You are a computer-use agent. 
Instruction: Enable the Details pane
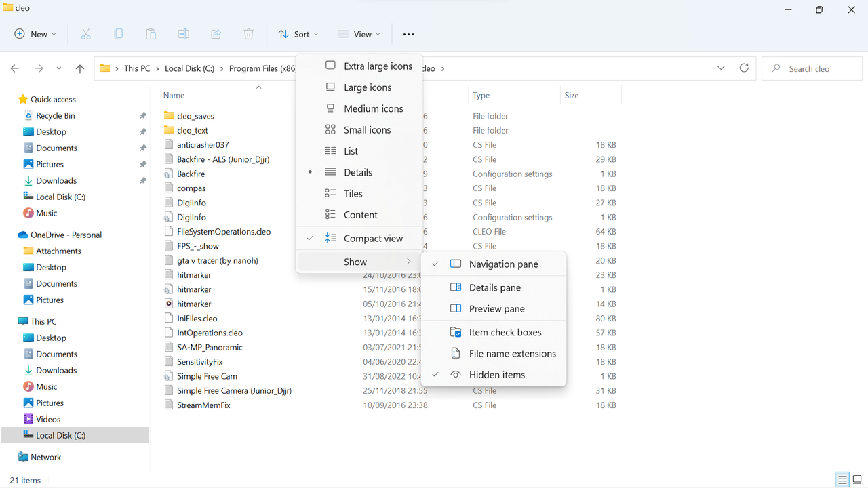click(x=494, y=287)
